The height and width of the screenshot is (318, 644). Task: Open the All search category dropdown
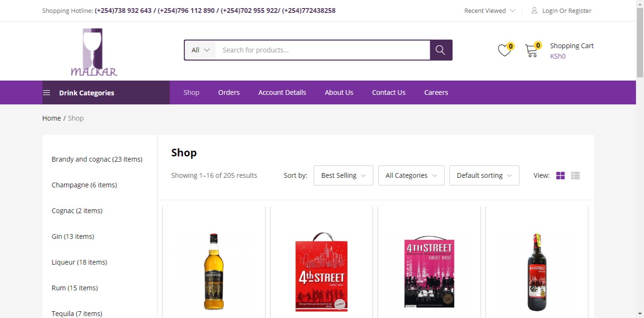(x=200, y=50)
